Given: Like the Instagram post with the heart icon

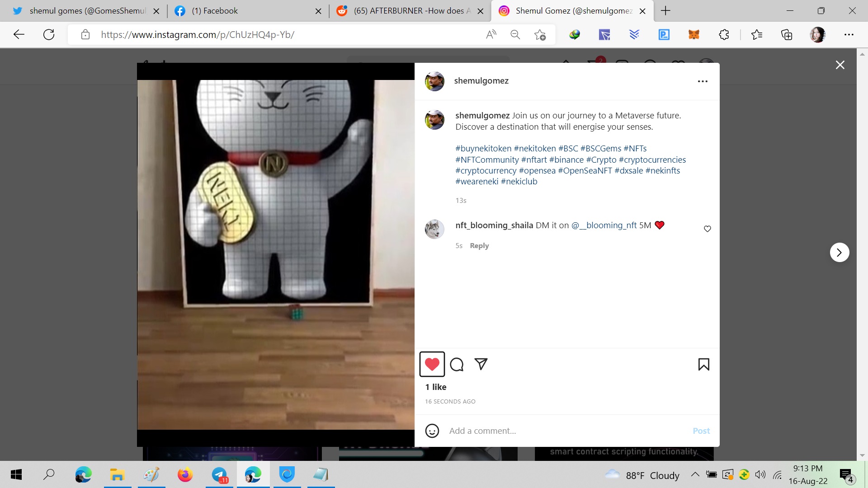Looking at the screenshot, I should tap(432, 364).
